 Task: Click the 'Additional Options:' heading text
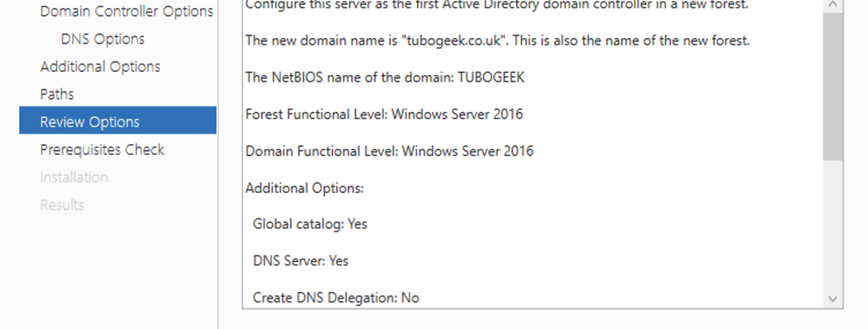click(304, 188)
